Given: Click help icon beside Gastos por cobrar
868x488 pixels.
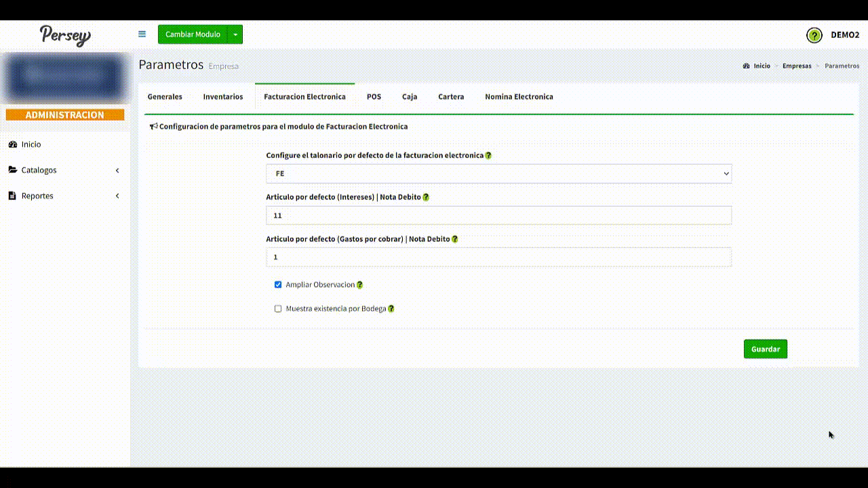Looking at the screenshot, I should pos(454,239).
